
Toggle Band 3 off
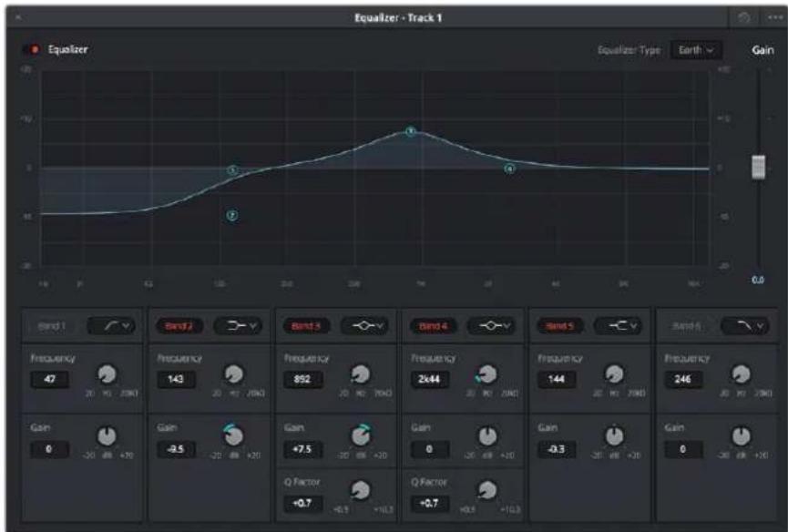click(x=305, y=326)
